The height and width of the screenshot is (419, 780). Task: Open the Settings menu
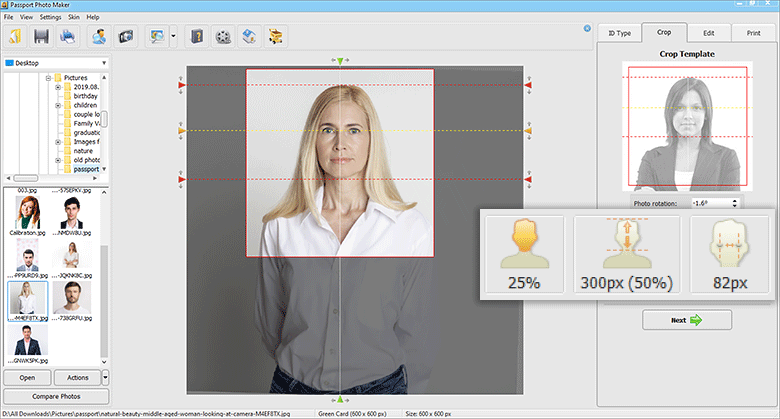(50, 17)
